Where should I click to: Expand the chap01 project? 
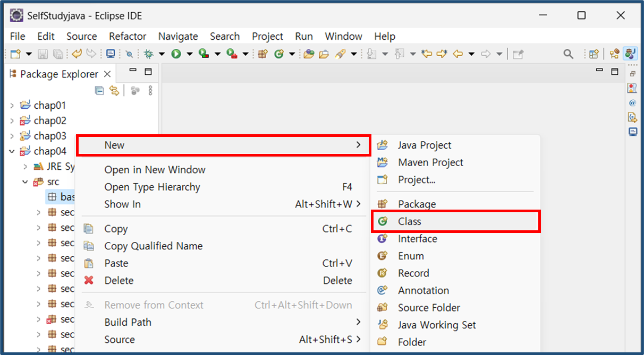tap(12, 106)
